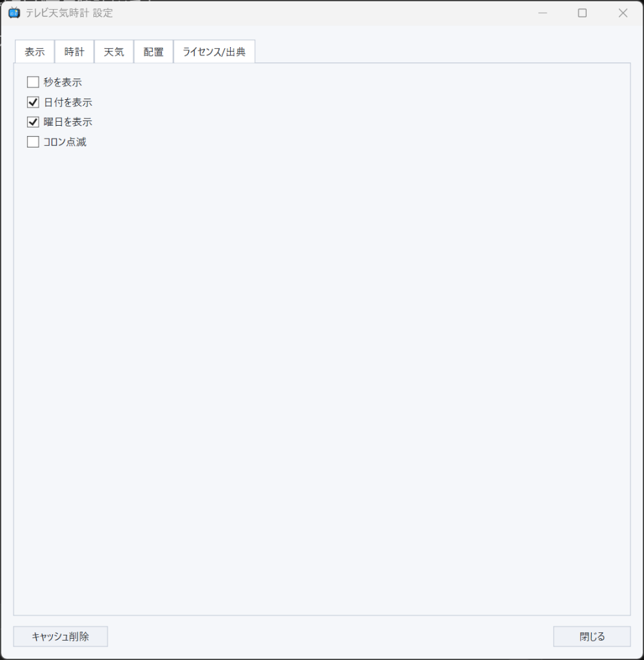644x660 pixels.
Task: Minimize the settings window
Action: point(543,13)
